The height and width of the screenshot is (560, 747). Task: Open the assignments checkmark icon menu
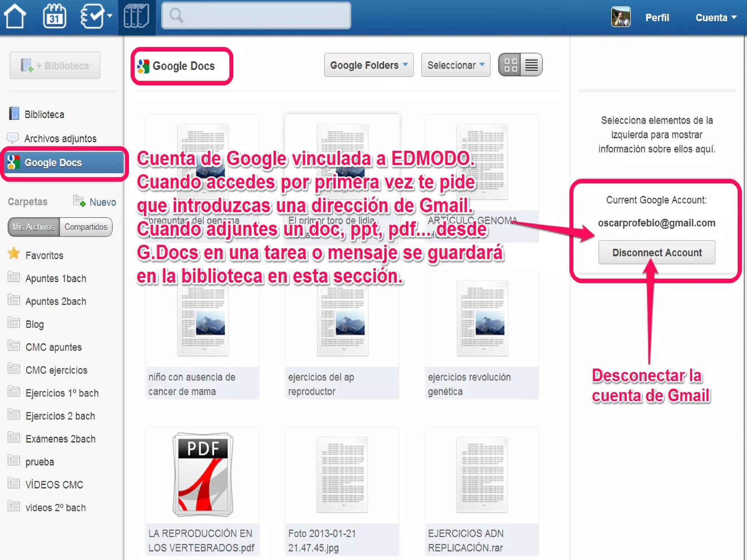coord(96,16)
